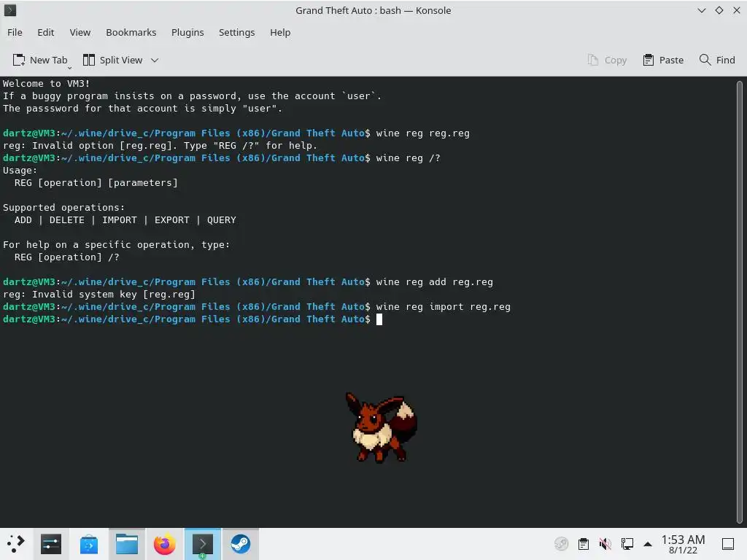Image resolution: width=747 pixels, height=560 pixels.
Task: Click the text 'Supported operations:'
Action: [x=64, y=208]
